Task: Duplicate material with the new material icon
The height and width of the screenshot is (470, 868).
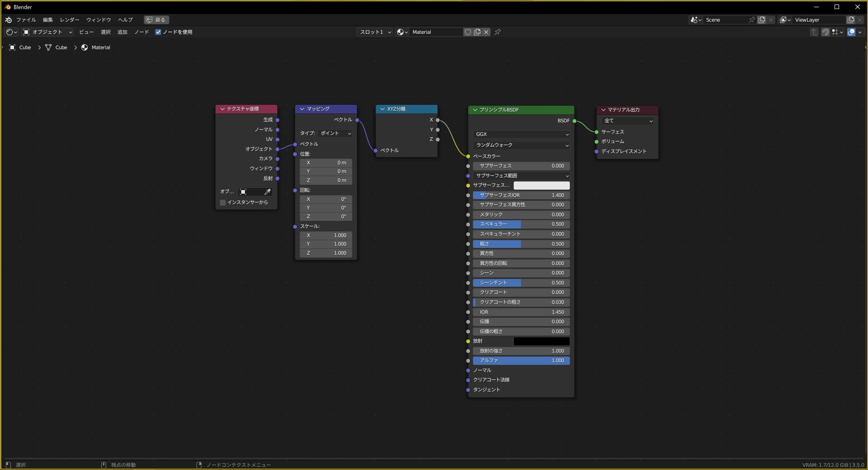Action: point(477,32)
